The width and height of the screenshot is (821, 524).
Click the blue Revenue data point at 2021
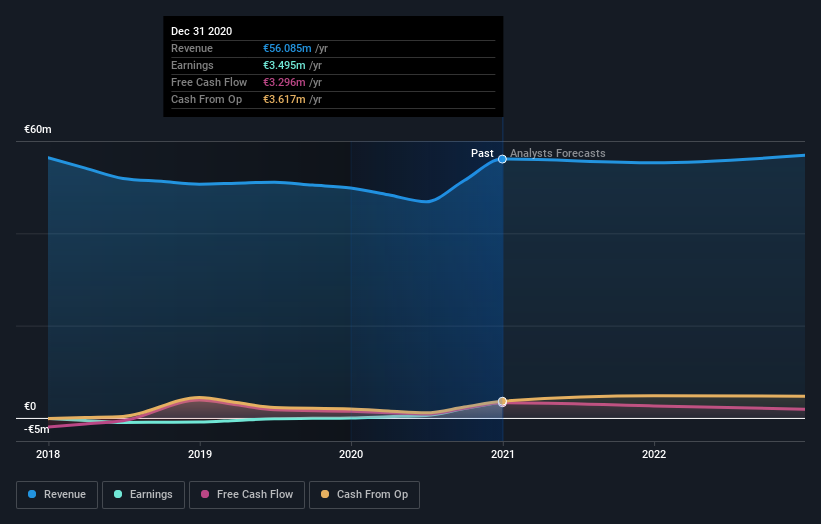[502, 159]
